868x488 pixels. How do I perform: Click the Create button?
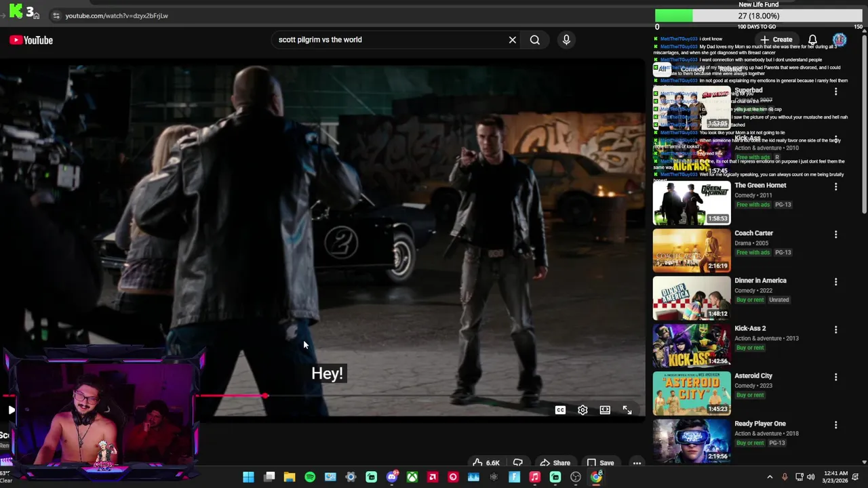click(776, 40)
